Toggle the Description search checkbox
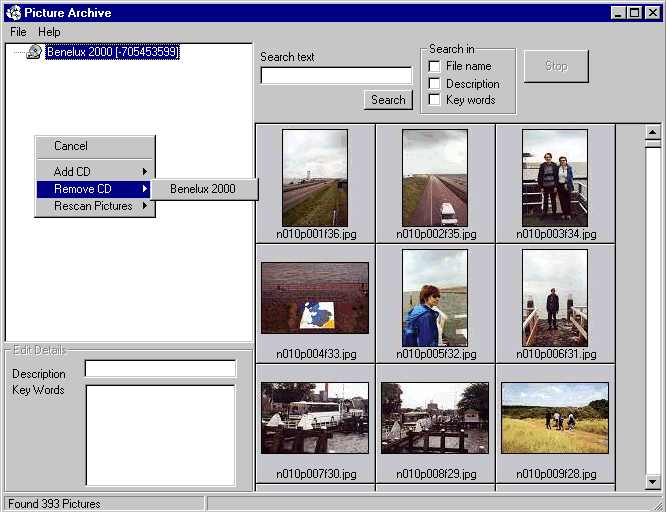The width and height of the screenshot is (666, 512). click(x=434, y=83)
